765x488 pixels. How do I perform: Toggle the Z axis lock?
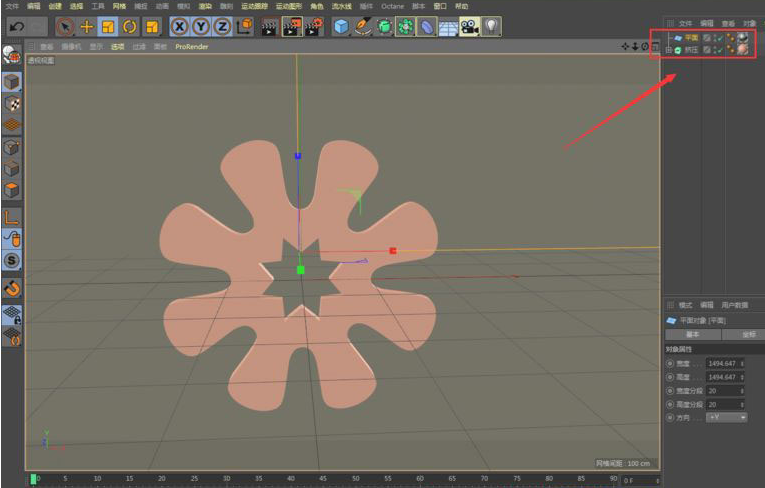point(222,27)
